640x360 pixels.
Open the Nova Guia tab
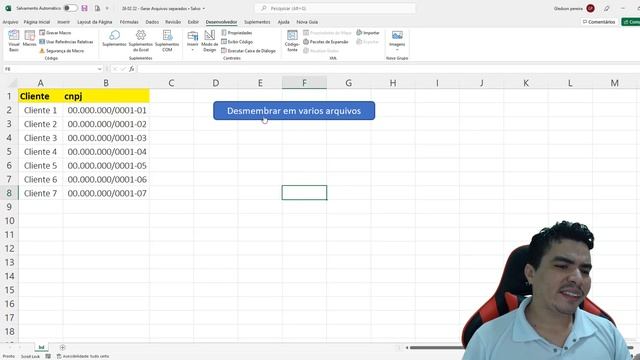[x=307, y=22]
